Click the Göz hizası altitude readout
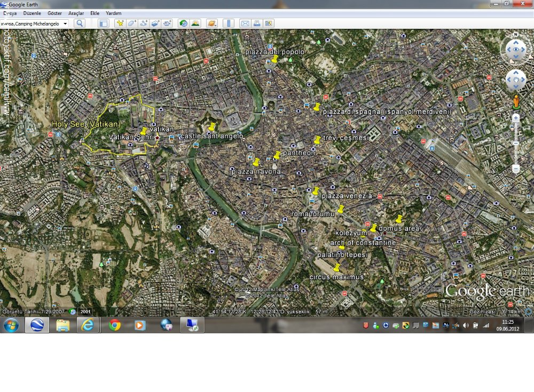Screen dimensions: 534x392 tap(495, 311)
